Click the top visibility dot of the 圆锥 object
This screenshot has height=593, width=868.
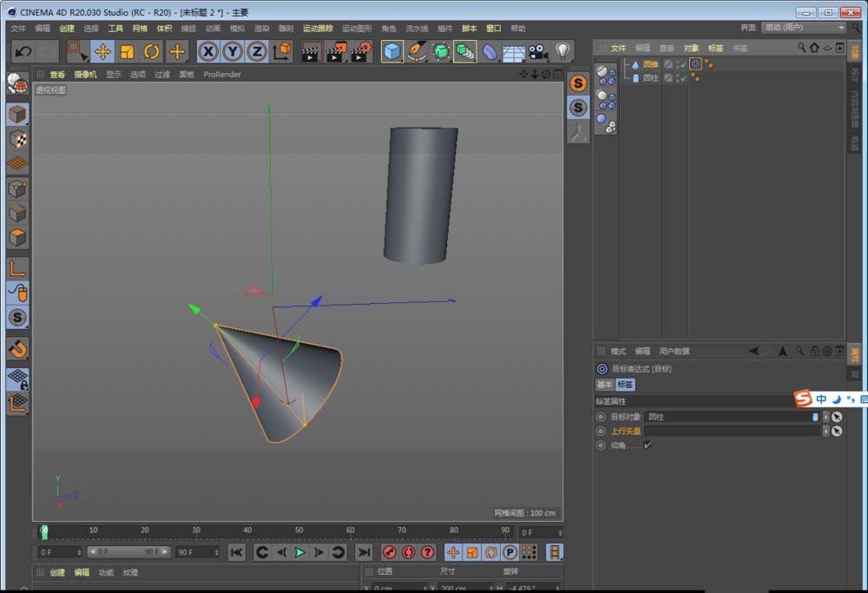click(x=675, y=61)
